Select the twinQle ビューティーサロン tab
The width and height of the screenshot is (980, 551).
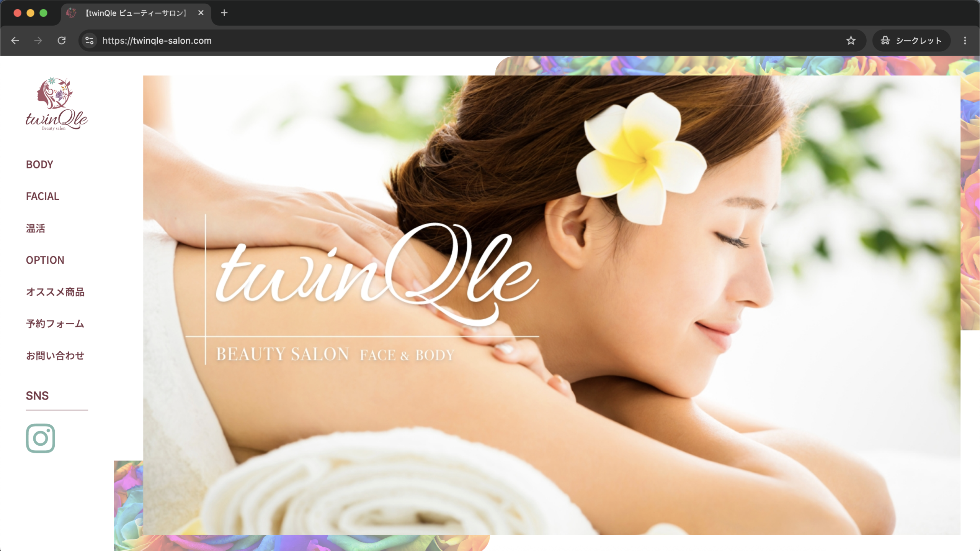tap(136, 13)
